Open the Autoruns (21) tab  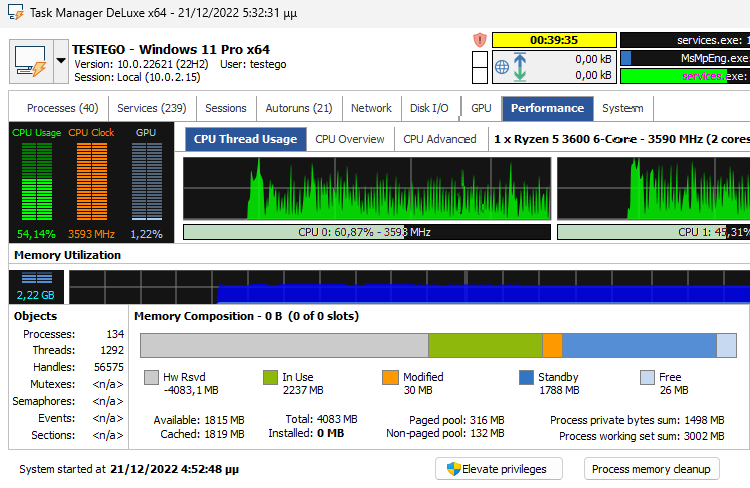299,108
